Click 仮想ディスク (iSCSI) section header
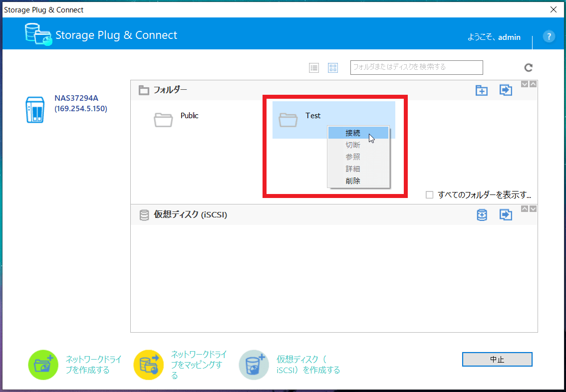 [190, 214]
